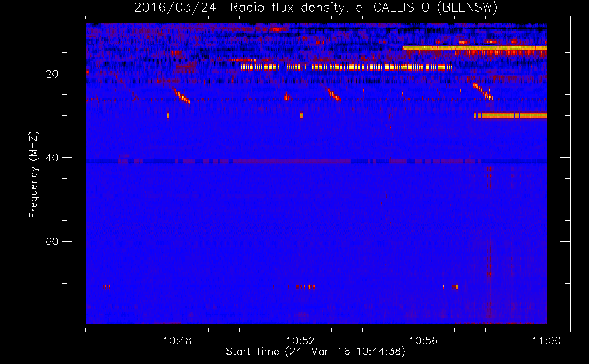Screen dimensions: 589x364
Task: Click the '10:52' time tick label
Action: [x=300, y=341]
